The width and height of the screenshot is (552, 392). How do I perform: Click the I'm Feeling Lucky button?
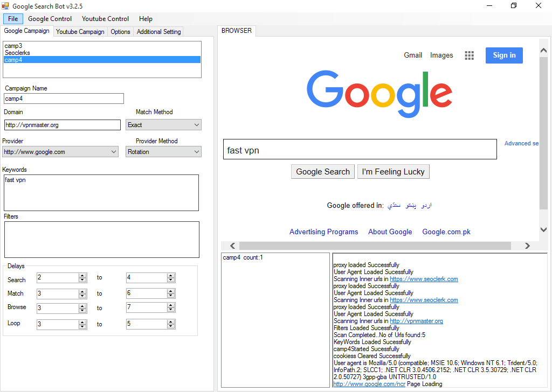(393, 172)
